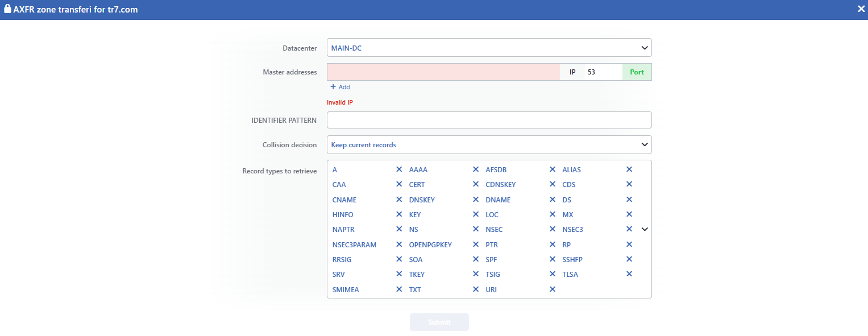Remove the OPENPGPKEY record type tag
This screenshot has height=336, width=868.
coord(476,244)
